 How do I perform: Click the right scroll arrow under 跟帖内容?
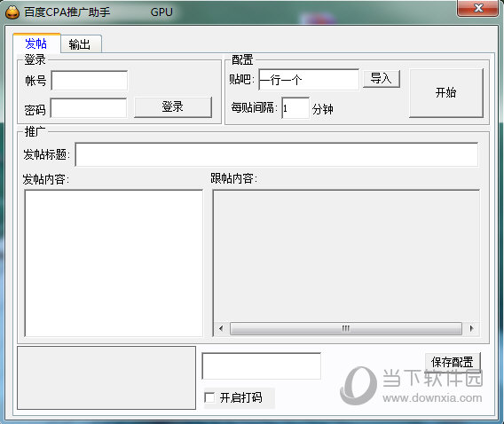[471, 328]
